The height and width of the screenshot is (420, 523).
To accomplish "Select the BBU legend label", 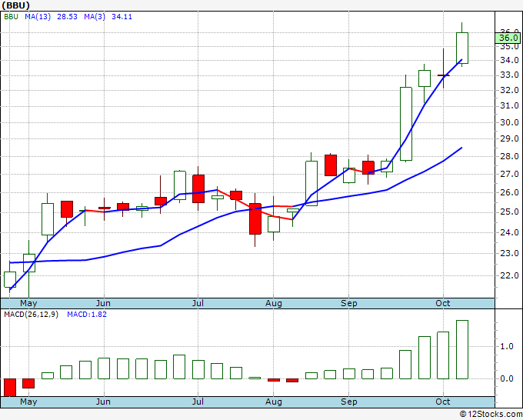I will pos(11,17).
